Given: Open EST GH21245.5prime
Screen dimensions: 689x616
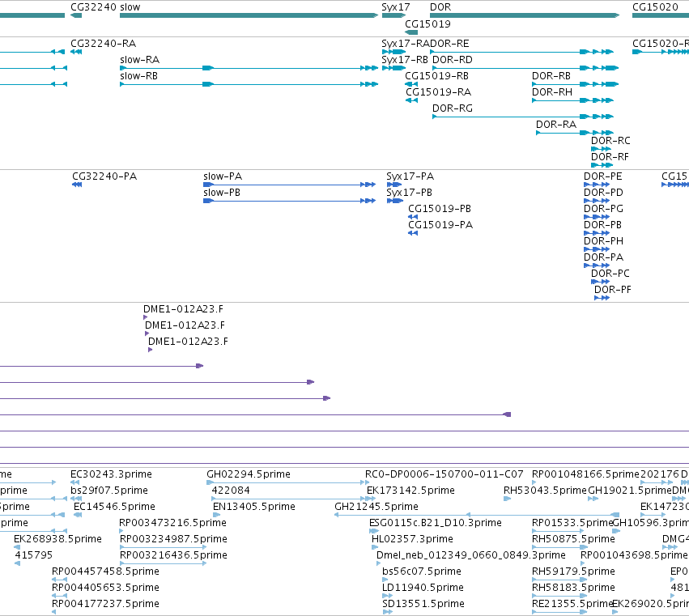Looking at the screenshot, I should [477, 515].
